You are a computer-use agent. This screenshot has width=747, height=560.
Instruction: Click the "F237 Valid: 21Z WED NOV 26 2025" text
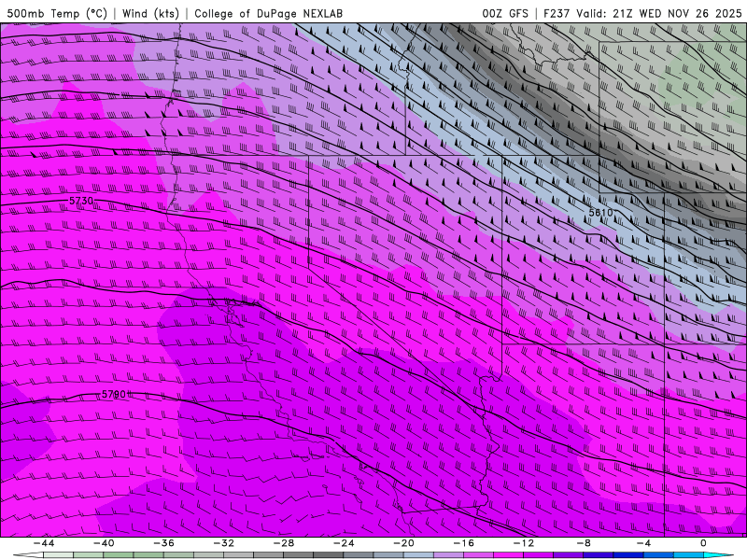click(x=642, y=13)
